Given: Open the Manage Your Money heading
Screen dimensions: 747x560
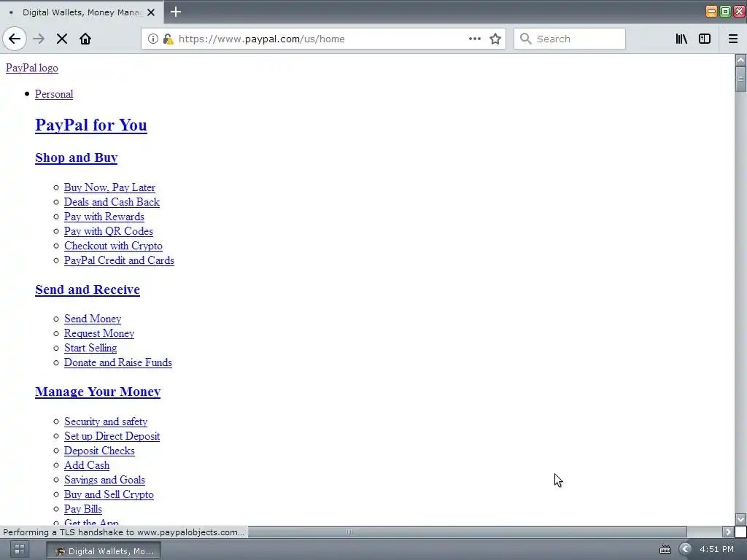Looking at the screenshot, I should [x=98, y=392].
